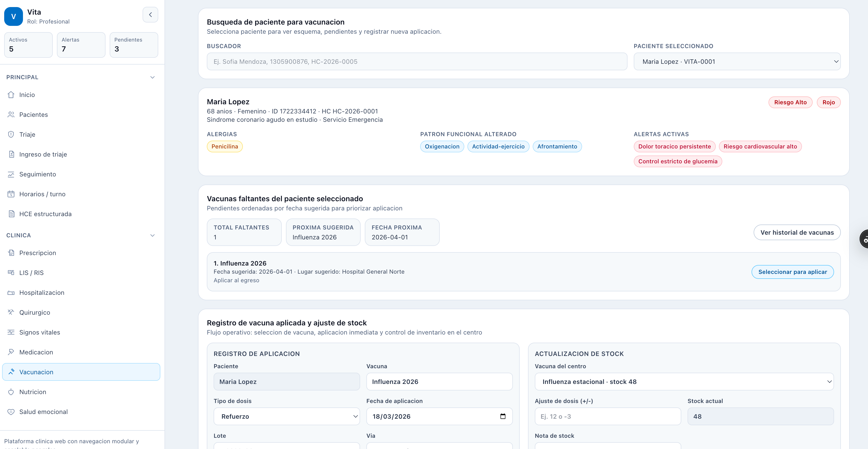Select Hospitalizacion in the menu
The image size is (868, 449).
pos(81,293)
